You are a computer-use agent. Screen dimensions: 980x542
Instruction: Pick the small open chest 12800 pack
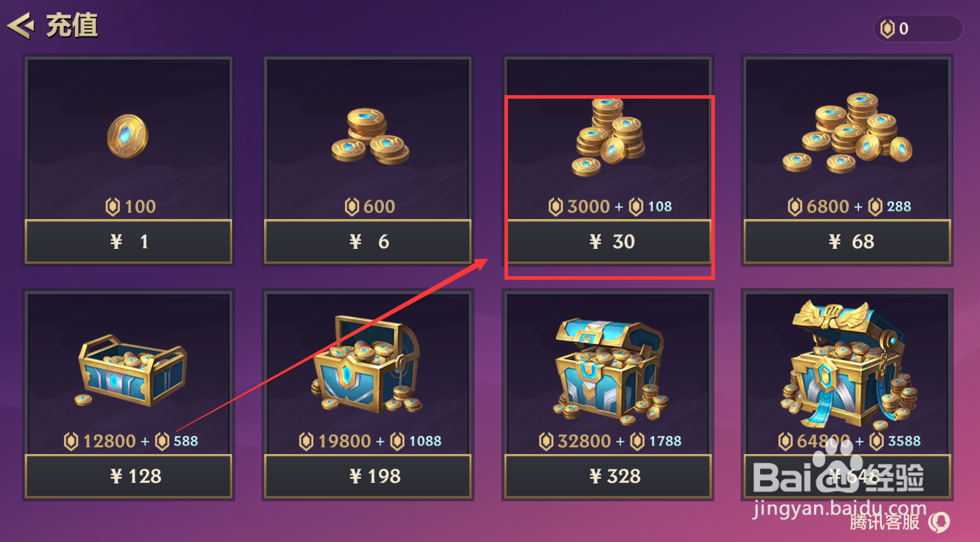[x=132, y=370]
